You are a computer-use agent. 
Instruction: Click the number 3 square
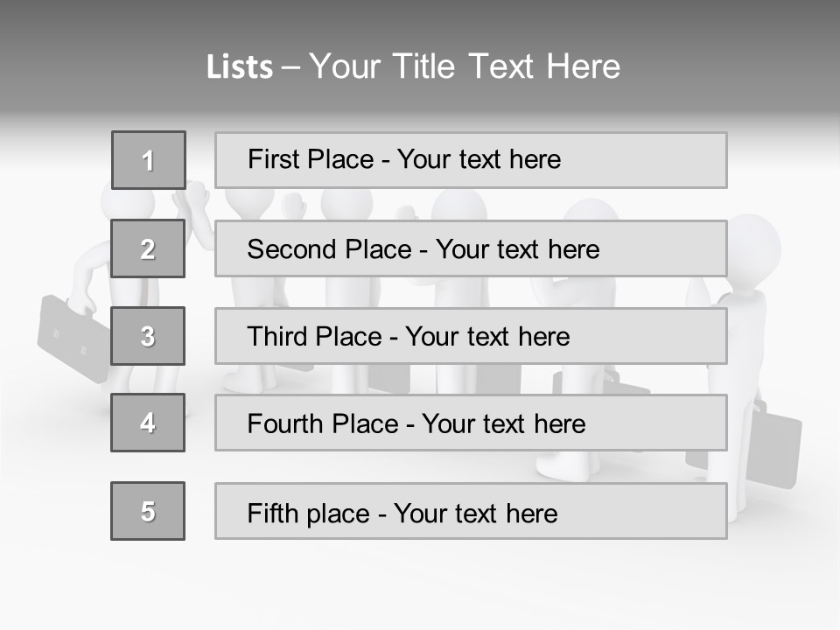point(148,336)
